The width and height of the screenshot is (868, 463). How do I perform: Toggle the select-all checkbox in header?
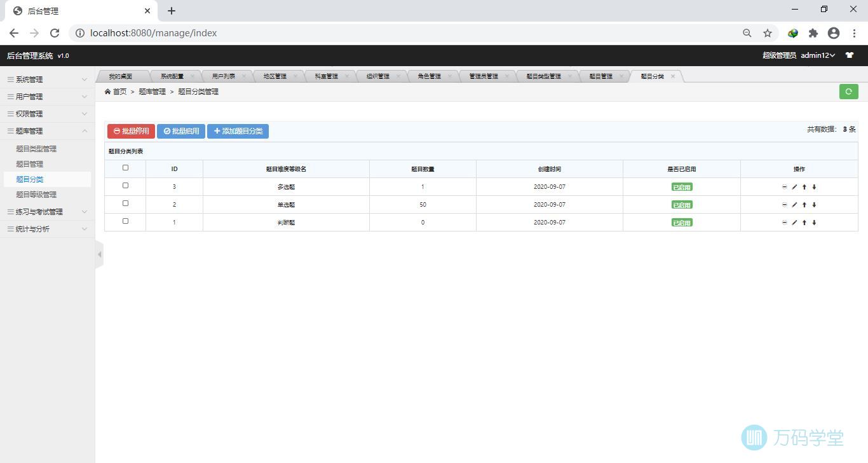point(125,168)
